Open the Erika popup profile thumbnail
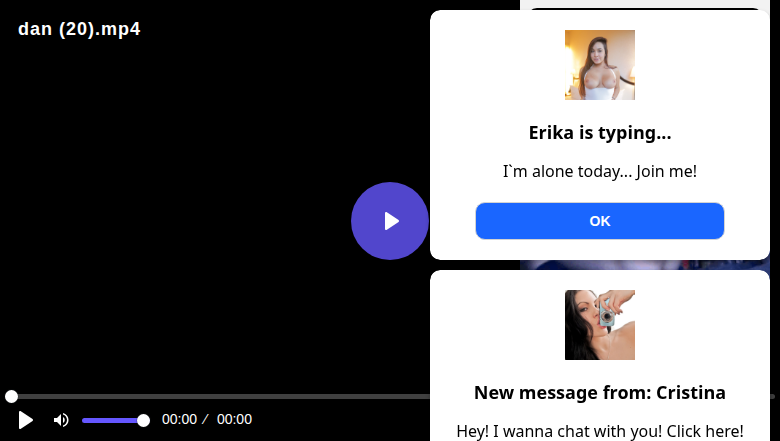Viewport: 780px width, 441px height. coord(599,65)
